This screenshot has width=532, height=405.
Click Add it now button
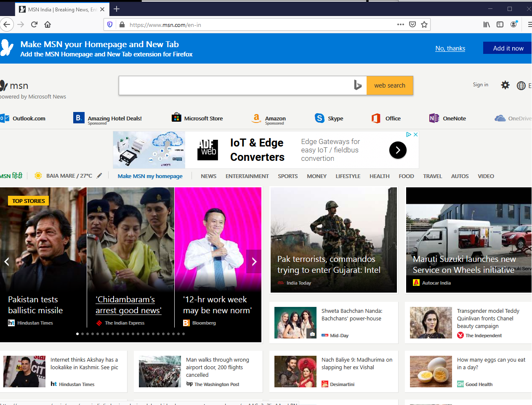click(x=508, y=48)
